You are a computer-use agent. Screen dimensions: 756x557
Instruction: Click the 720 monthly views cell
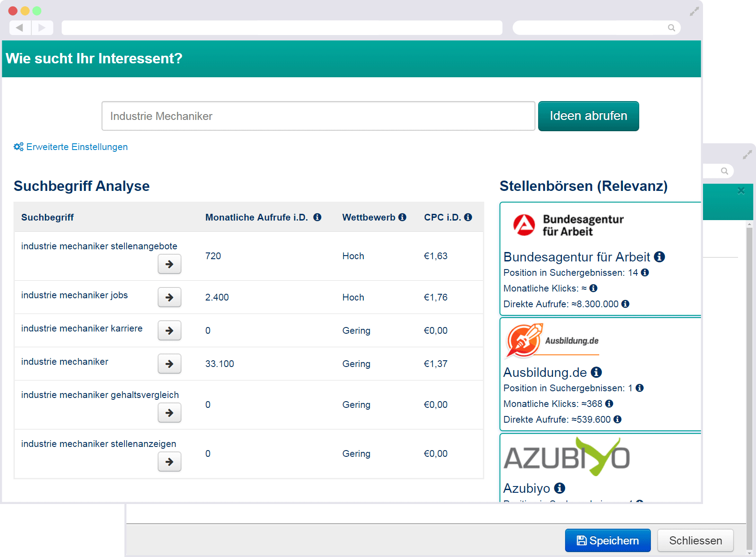click(x=213, y=256)
